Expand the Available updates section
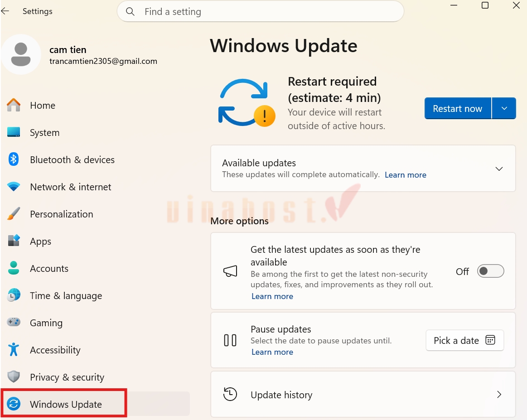The image size is (527, 420). [x=499, y=169]
